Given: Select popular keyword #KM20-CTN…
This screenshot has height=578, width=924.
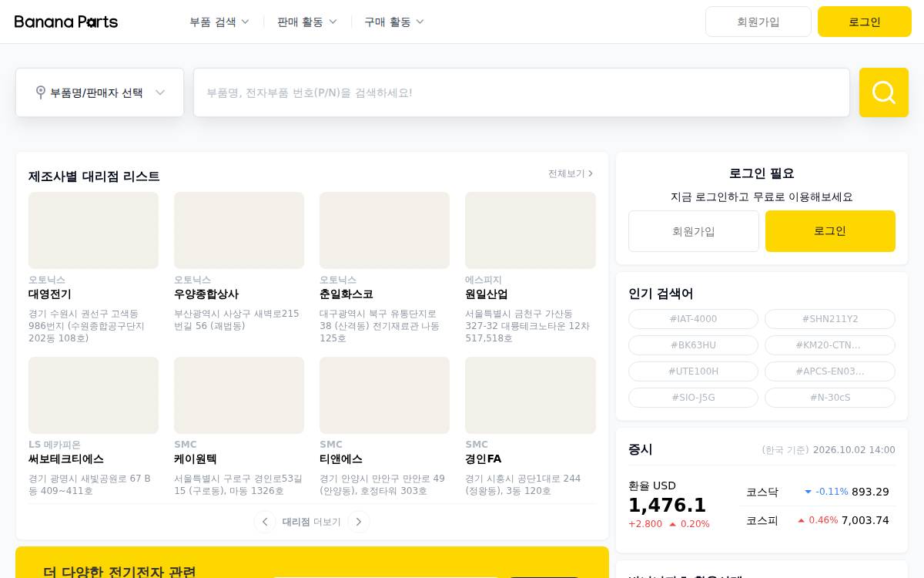Looking at the screenshot, I should click(x=830, y=345).
